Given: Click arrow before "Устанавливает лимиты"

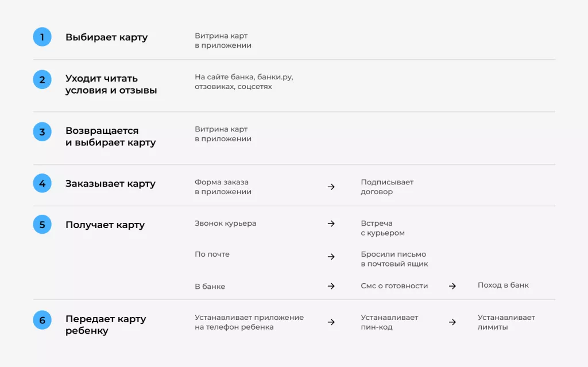Looking at the screenshot, I should pos(452,322).
